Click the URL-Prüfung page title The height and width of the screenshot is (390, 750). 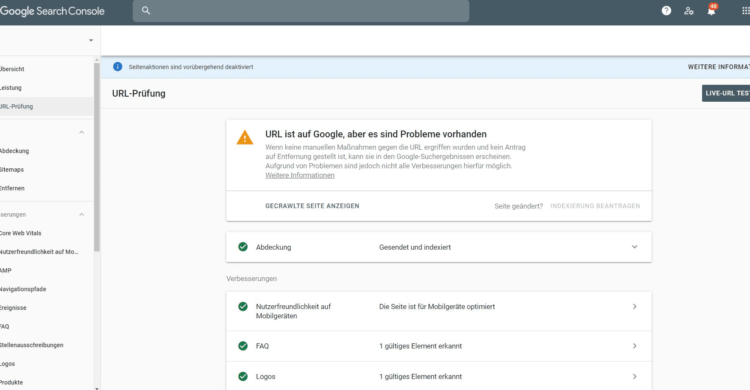coord(139,93)
